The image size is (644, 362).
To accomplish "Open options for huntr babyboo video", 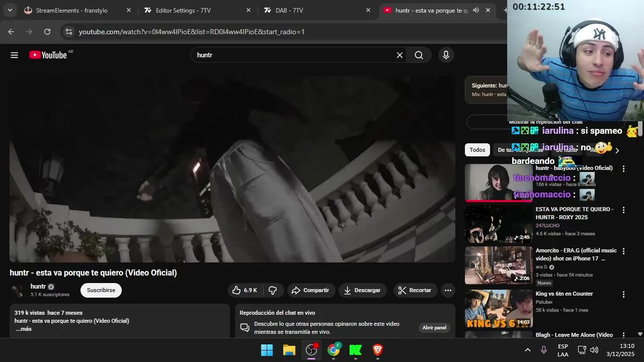I will pyautogui.click(x=623, y=169).
